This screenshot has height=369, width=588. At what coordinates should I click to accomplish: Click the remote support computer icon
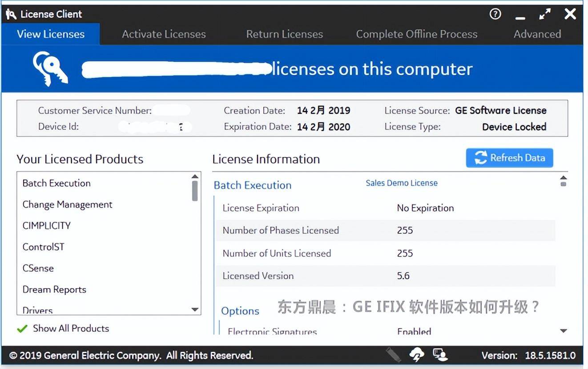(440, 354)
